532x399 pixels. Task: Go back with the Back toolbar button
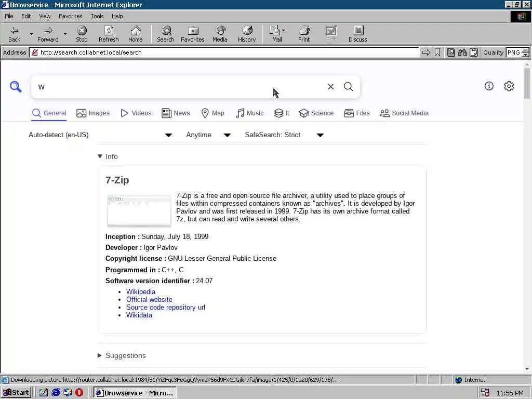pyautogui.click(x=14, y=34)
